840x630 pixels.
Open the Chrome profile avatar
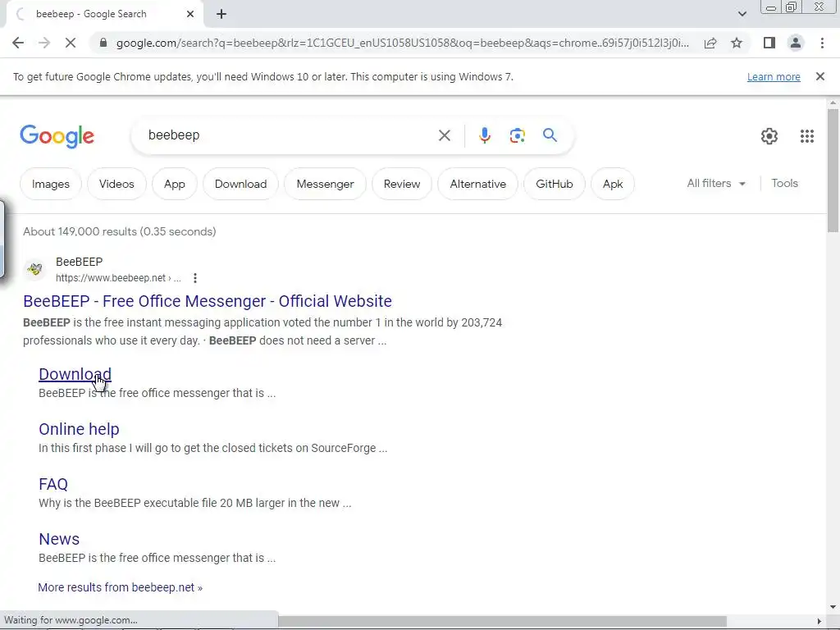point(796,43)
